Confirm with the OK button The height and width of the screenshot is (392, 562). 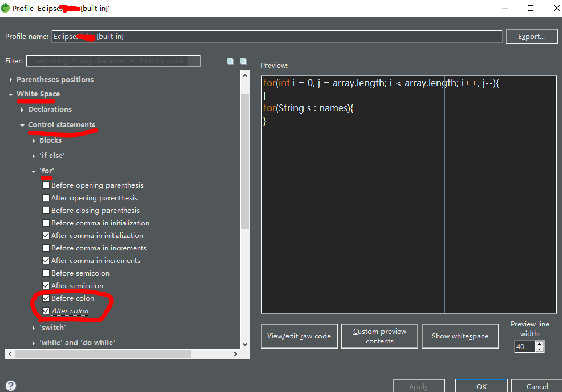coord(482,386)
